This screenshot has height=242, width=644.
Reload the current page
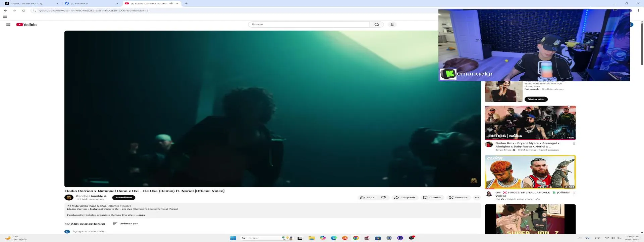(23, 10)
